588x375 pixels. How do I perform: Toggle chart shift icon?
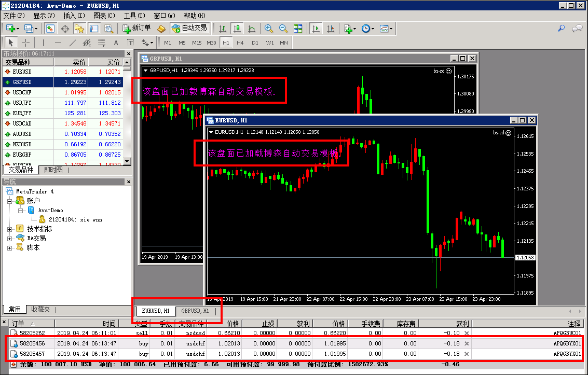[x=331, y=29]
